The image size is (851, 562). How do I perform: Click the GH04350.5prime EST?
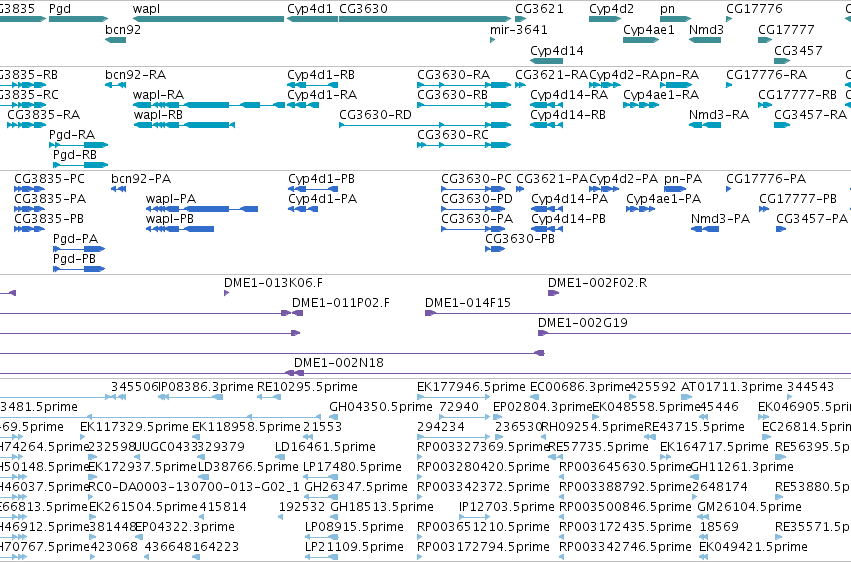tap(332, 418)
